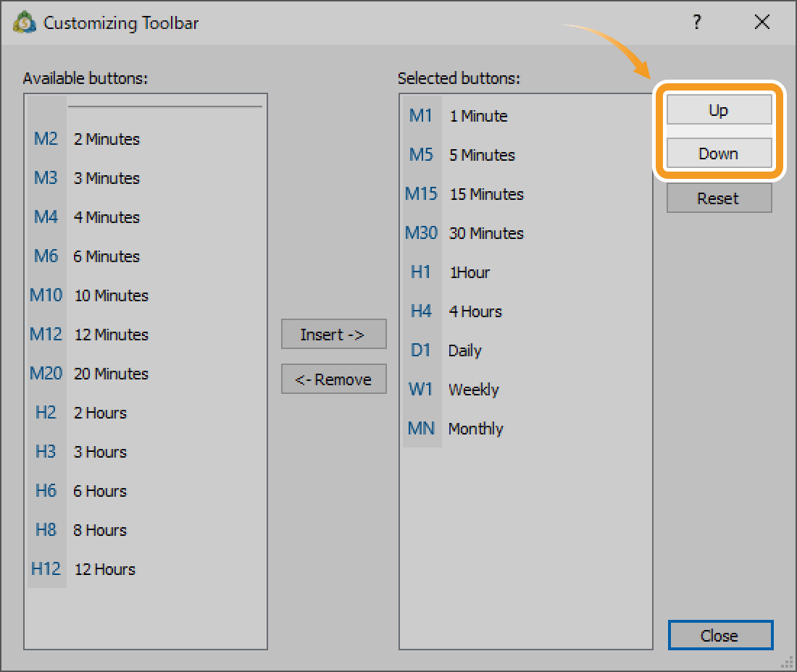
Task: Select the MN timeframe icon
Action: pyautogui.click(x=421, y=429)
